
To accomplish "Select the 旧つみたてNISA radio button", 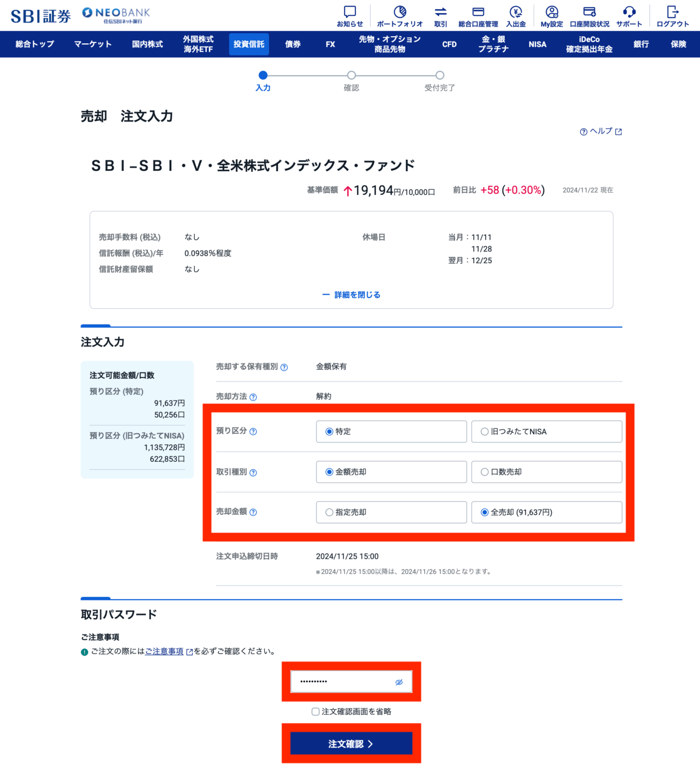I will (485, 432).
